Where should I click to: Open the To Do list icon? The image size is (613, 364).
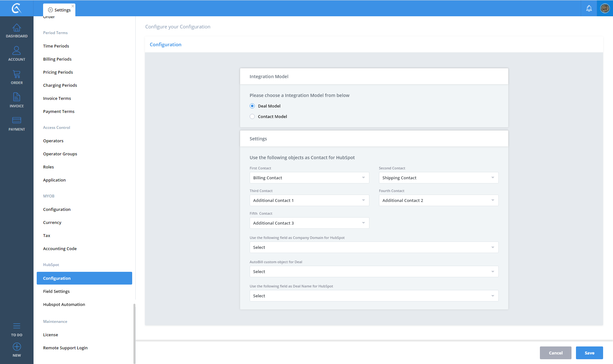(x=17, y=326)
